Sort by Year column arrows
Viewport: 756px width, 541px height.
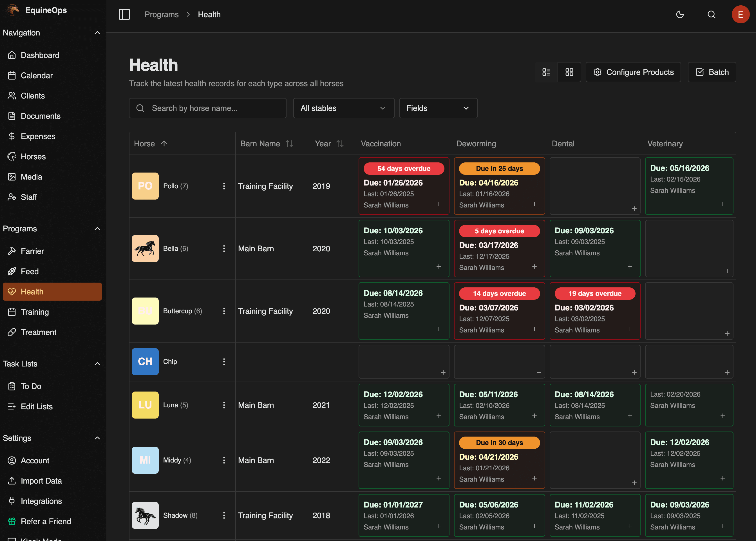pyautogui.click(x=340, y=144)
